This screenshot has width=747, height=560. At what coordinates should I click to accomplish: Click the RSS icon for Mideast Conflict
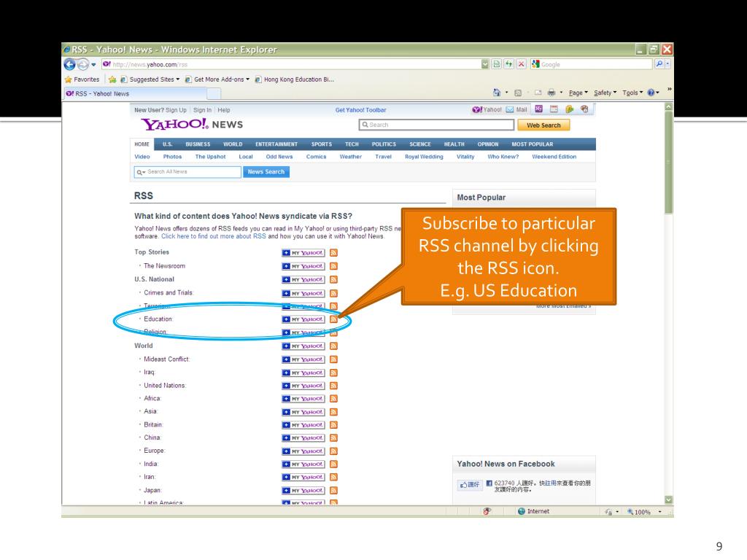click(333, 359)
